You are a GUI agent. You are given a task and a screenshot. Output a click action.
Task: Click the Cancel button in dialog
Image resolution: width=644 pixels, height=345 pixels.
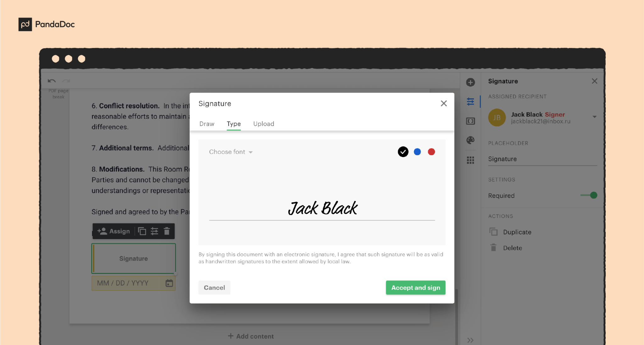coord(214,287)
